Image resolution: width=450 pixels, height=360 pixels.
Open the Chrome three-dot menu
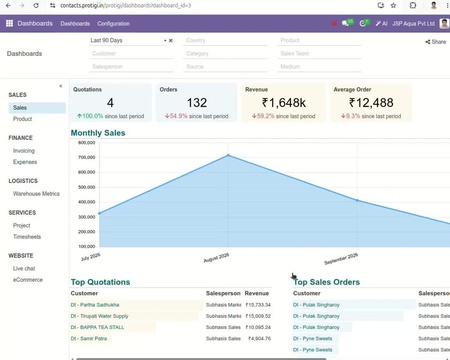coord(447,5)
